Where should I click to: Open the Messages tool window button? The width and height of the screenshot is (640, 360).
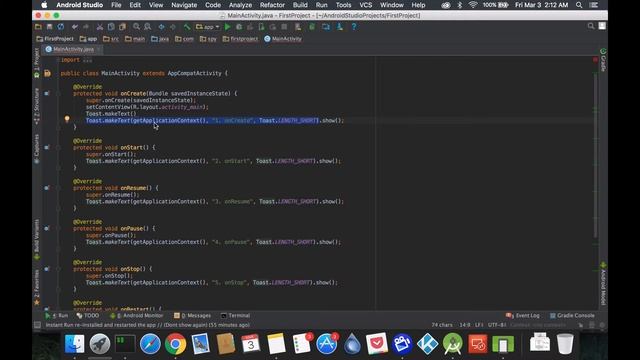[193, 316]
